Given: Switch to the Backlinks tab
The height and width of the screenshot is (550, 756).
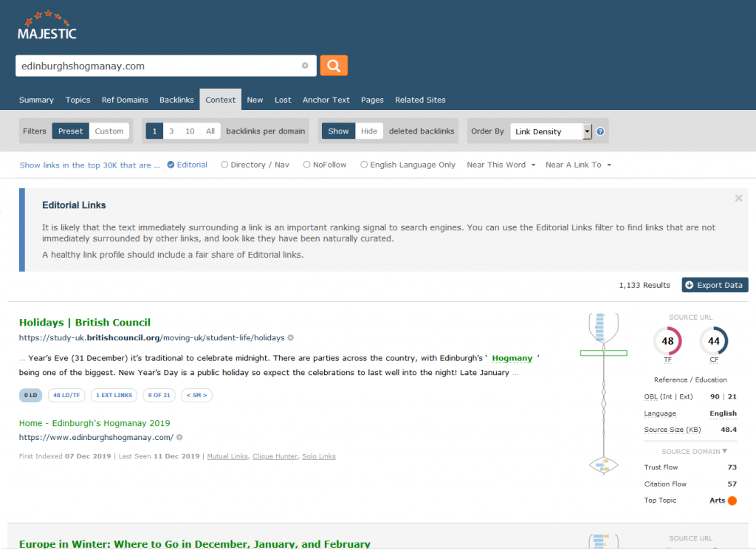Looking at the screenshot, I should (176, 100).
